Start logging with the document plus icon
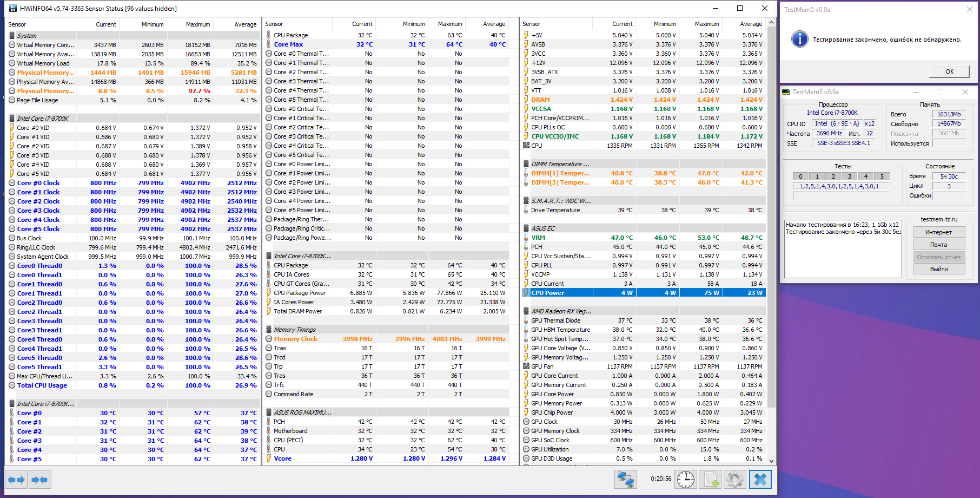This screenshot has height=498, width=980. 710,480
